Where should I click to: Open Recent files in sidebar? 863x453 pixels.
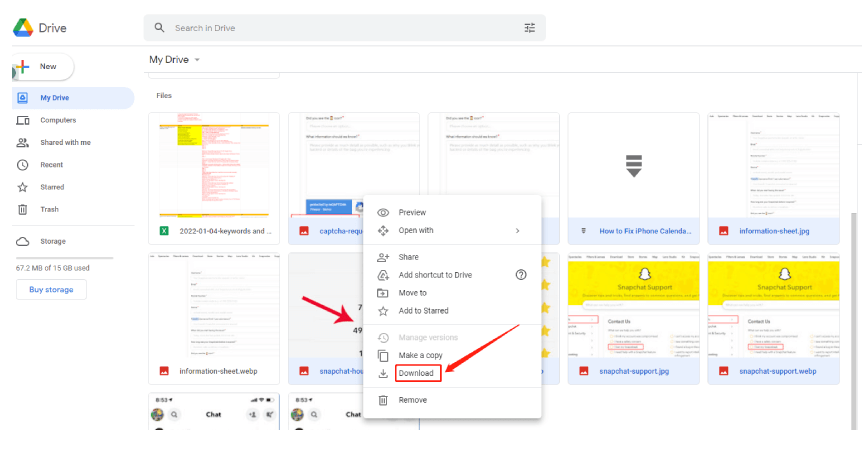(x=52, y=165)
